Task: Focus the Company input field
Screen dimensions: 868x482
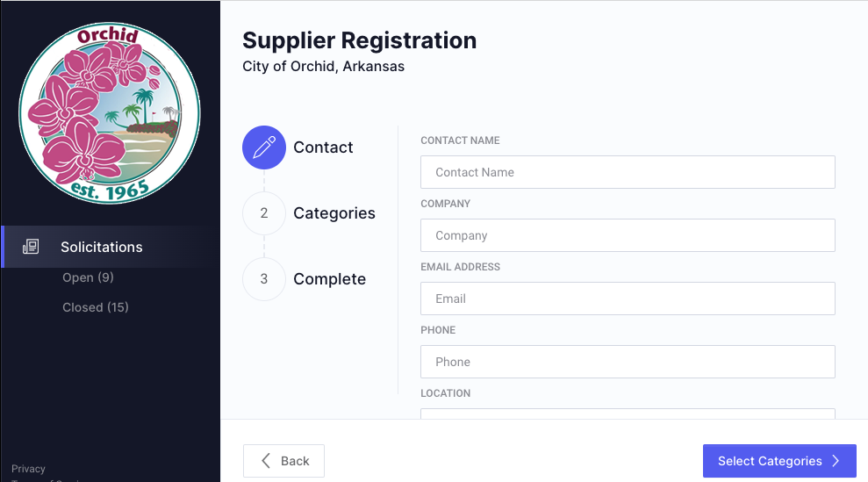Action: pos(628,235)
